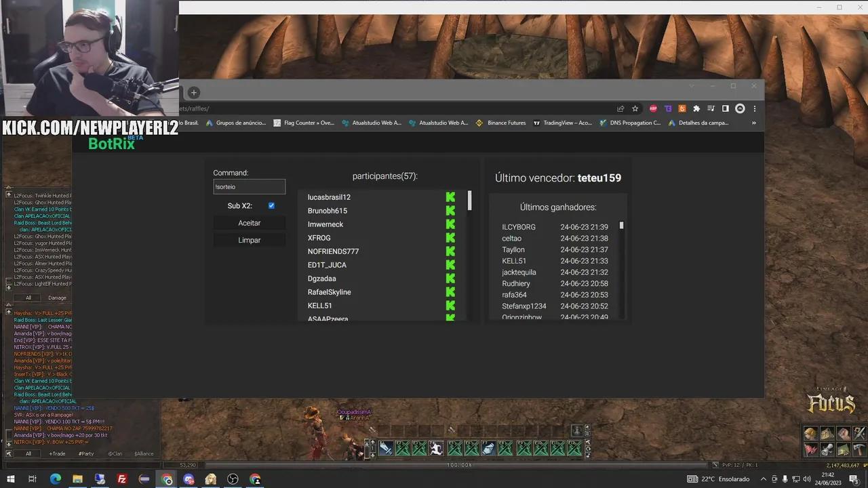Click the character portrait icon in game menu
The width and height of the screenshot is (868, 488).
pyautogui.click(x=810, y=434)
